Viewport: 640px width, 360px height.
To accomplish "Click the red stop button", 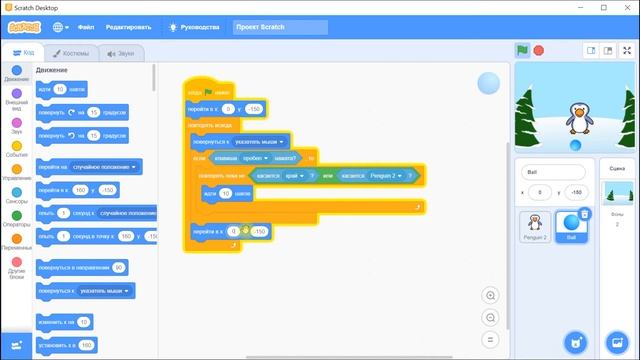I will click(539, 51).
